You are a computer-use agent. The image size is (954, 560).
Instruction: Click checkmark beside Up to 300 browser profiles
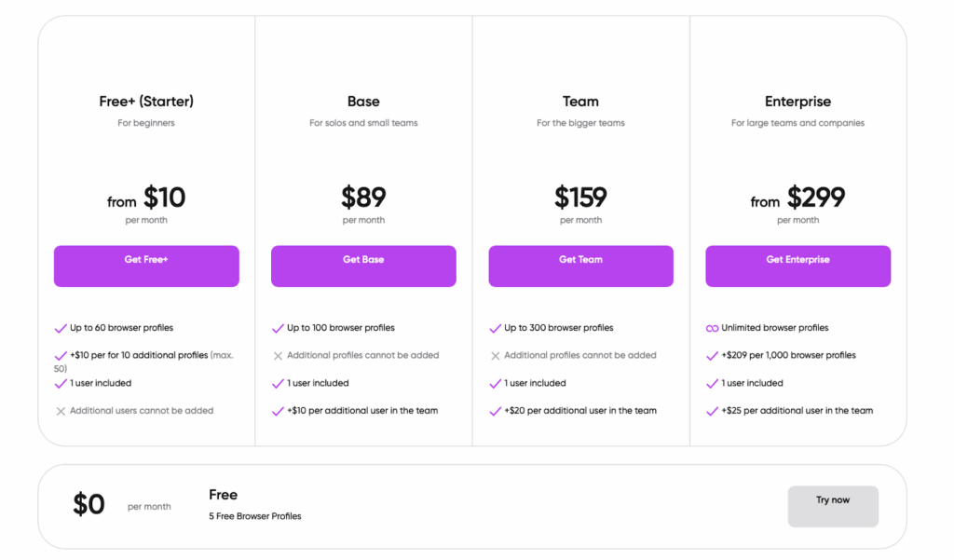pos(496,329)
